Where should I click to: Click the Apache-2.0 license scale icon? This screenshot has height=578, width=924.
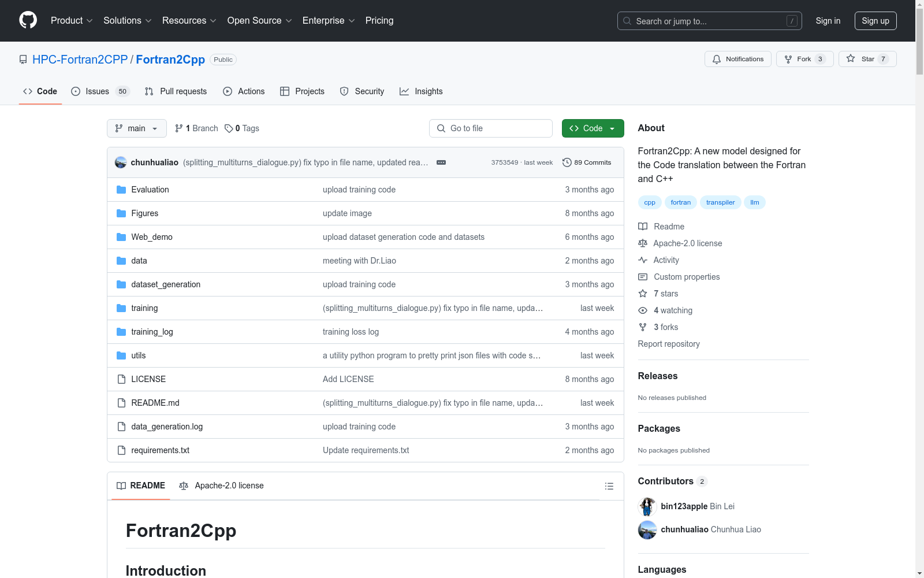643,243
